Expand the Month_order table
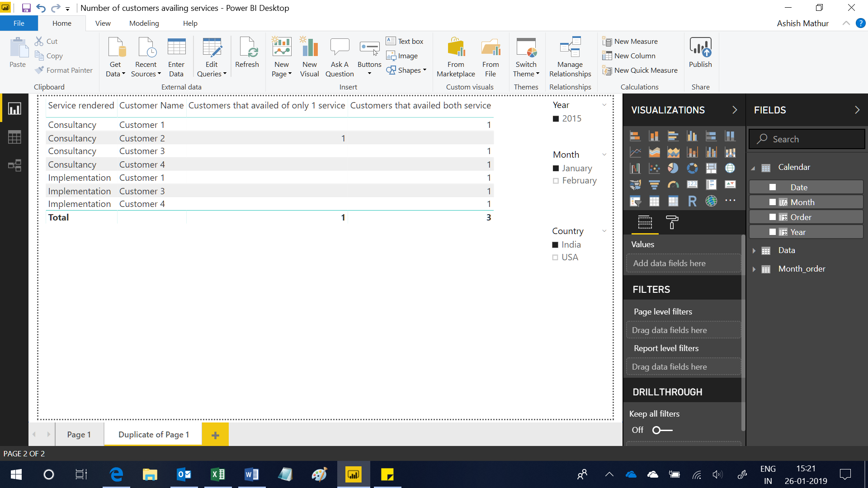The image size is (868, 488). [754, 269]
